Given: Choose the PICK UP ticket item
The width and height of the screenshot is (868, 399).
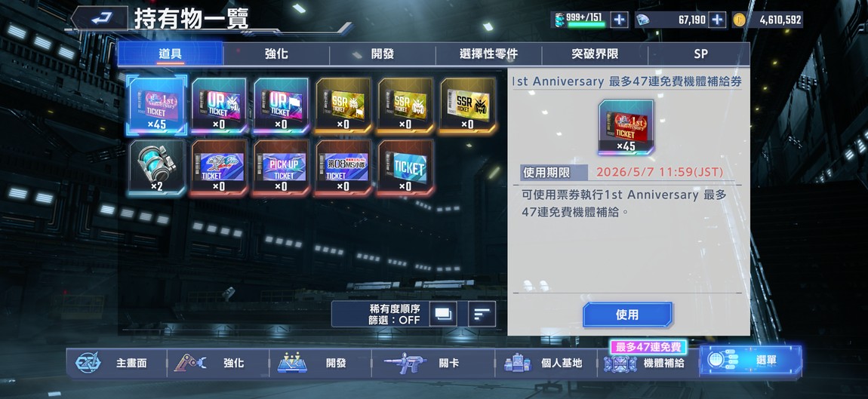Looking at the screenshot, I should tap(281, 167).
